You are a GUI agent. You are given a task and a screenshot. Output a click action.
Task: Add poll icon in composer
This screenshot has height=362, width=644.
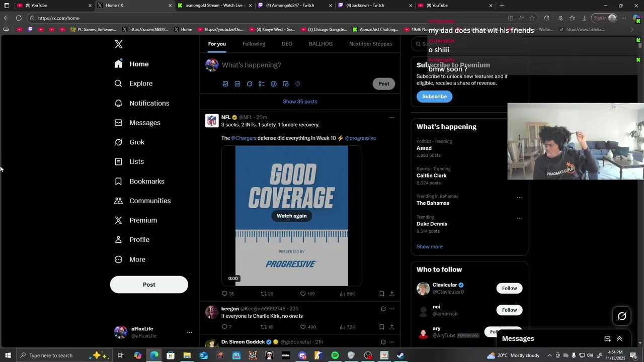pos(262,84)
